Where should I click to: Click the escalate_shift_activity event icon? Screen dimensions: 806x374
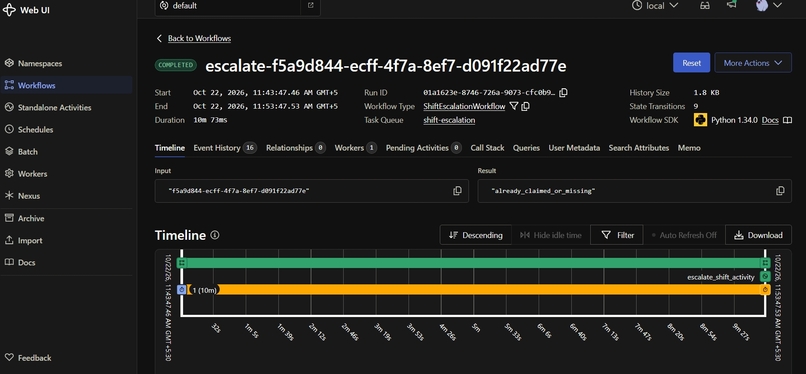[x=765, y=276]
